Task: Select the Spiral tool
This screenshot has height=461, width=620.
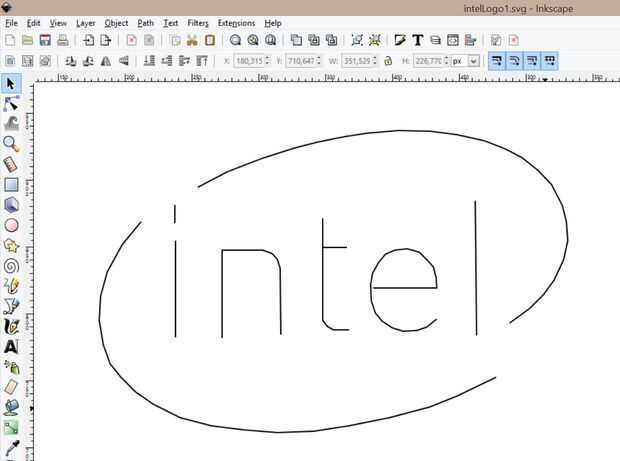Action: (11, 266)
